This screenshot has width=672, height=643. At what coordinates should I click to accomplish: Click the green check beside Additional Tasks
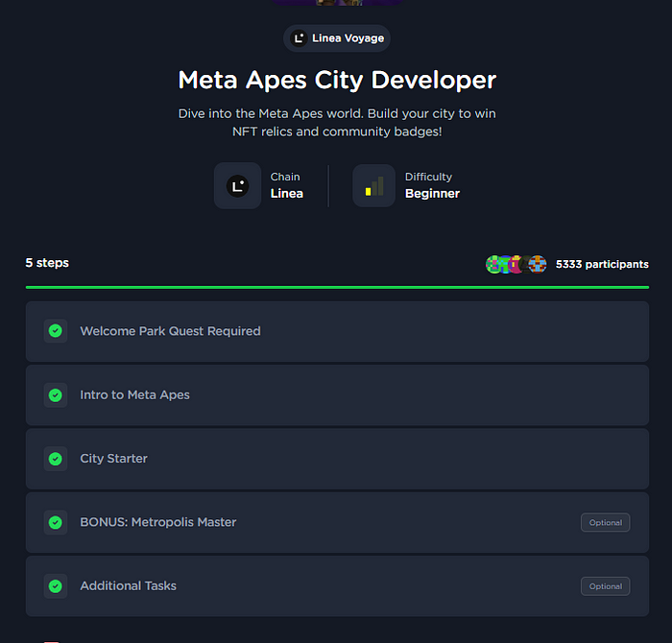click(x=56, y=586)
